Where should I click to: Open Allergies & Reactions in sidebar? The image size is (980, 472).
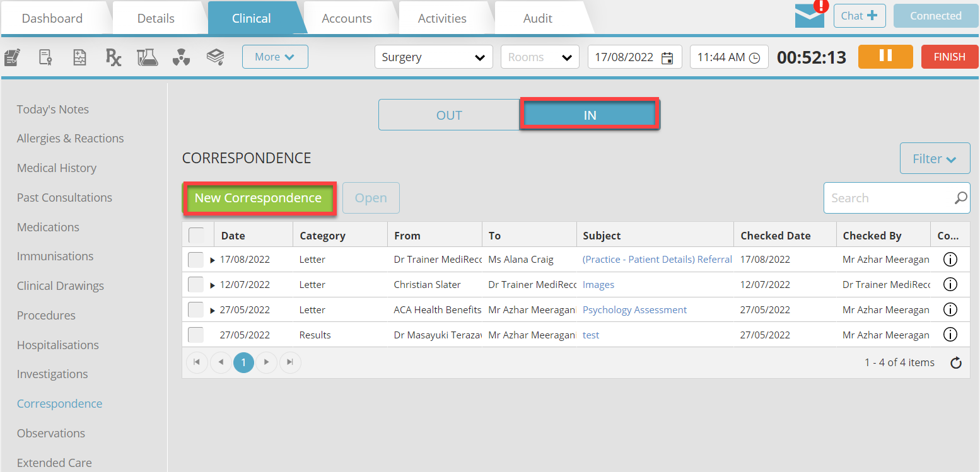[70, 138]
